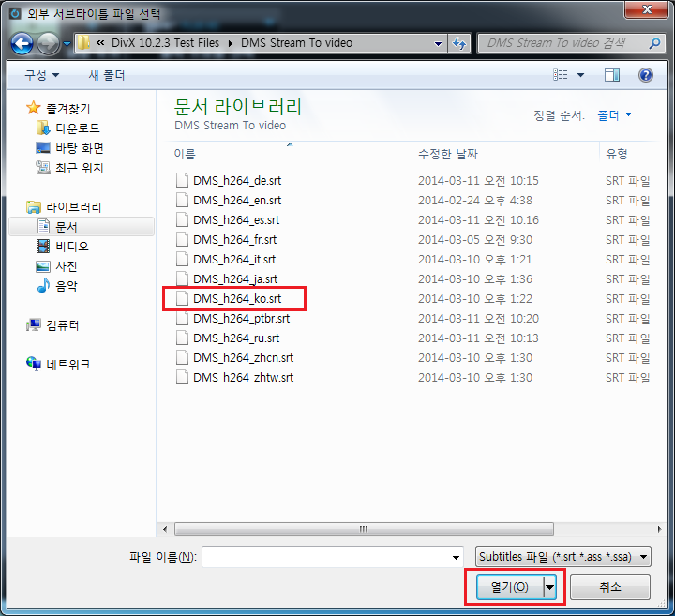Click the 취소 button
The height and width of the screenshot is (616, 675).
(x=610, y=587)
